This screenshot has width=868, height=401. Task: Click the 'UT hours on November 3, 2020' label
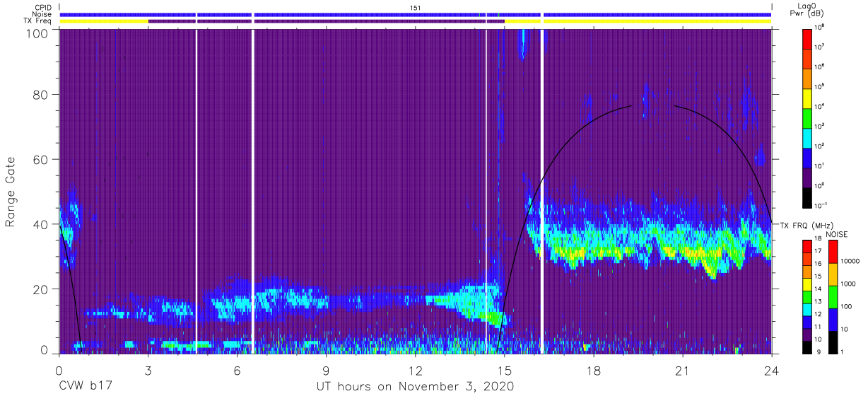[416, 386]
